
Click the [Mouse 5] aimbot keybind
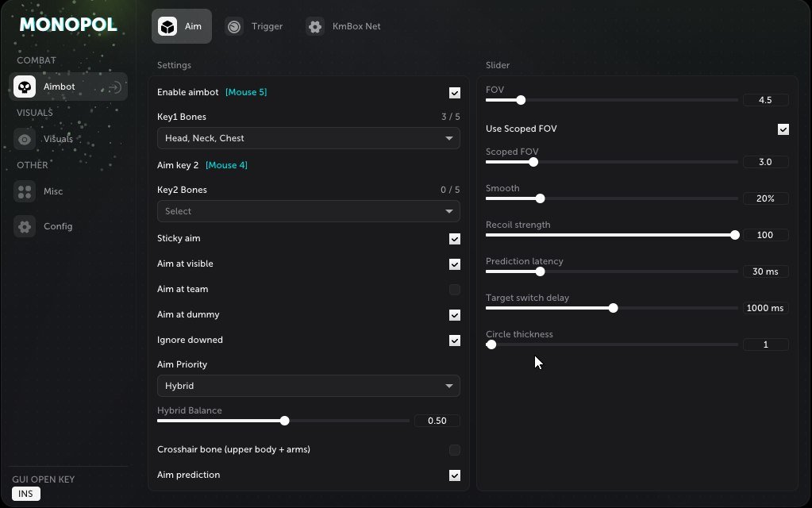246,92
